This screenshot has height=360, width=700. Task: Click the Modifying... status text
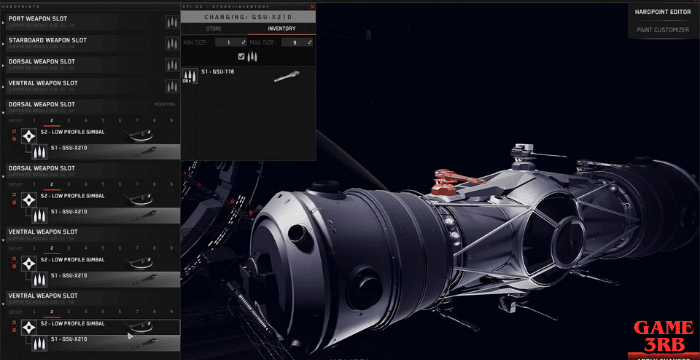click(x=167, y=105)
